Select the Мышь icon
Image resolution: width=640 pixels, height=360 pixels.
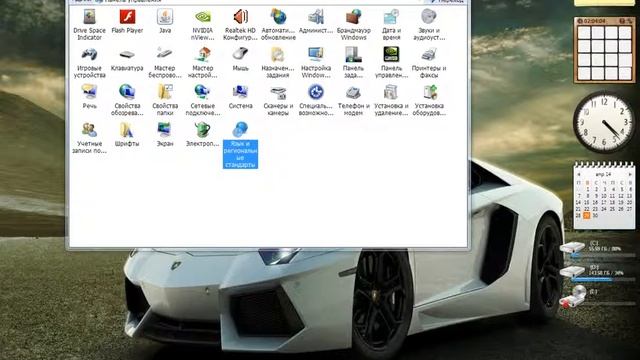(240, 59)
